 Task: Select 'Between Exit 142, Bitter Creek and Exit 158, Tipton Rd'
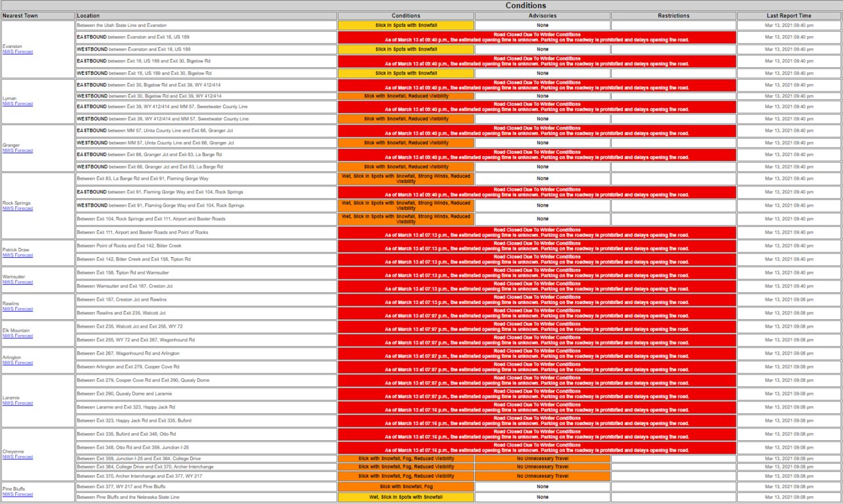pyautogui.click(x=207, y=259)
